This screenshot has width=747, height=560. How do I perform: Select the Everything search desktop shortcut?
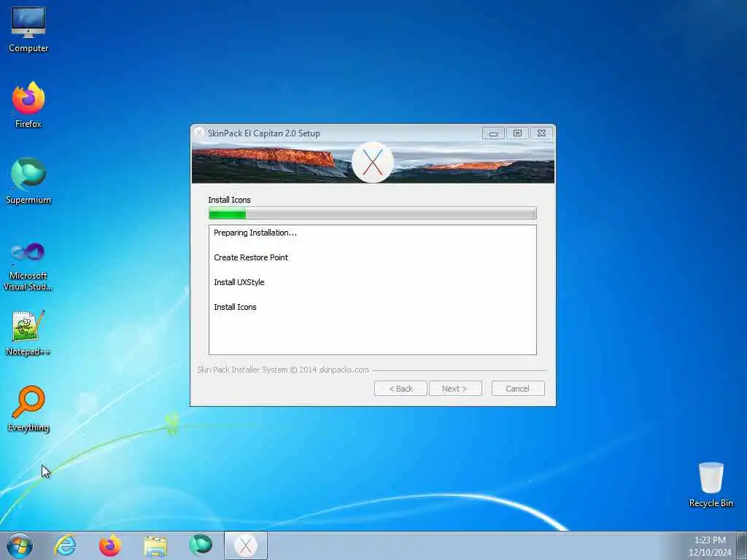[x=28, y=408]
